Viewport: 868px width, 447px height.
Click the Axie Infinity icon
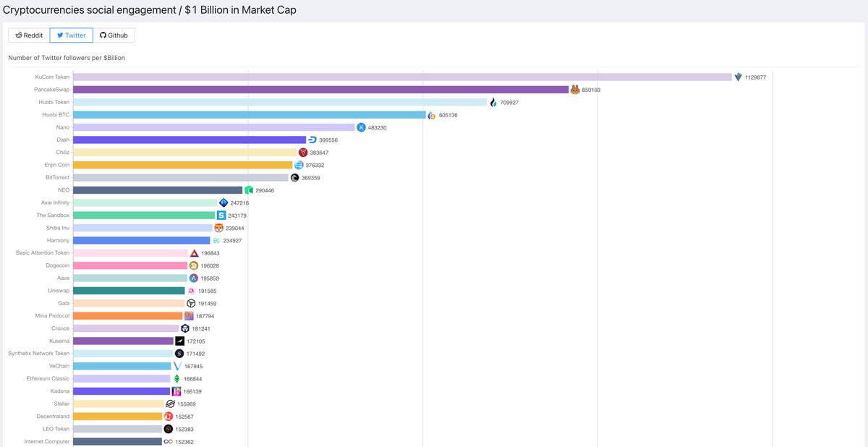click(224, 203)
